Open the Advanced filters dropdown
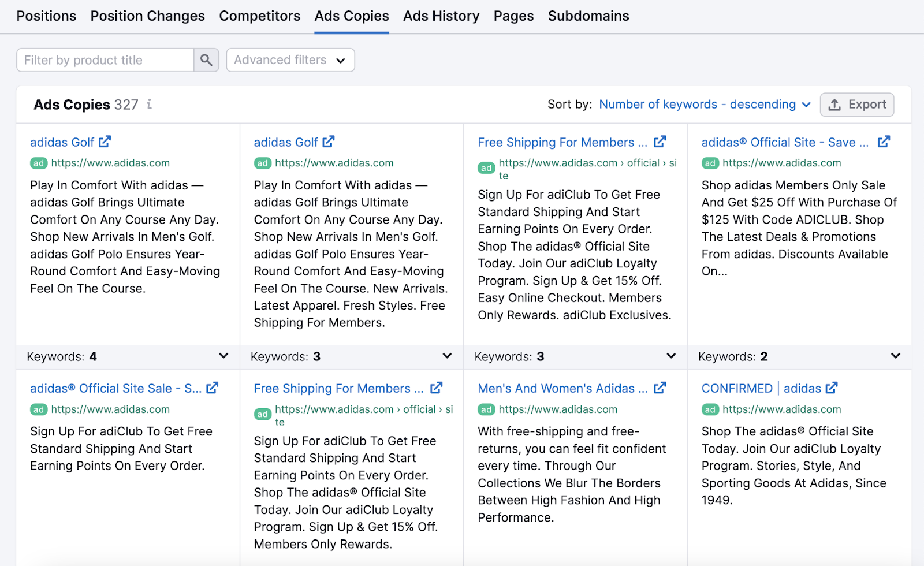The width and height of the screenshot is (924, 566). [x=290, y=59]
